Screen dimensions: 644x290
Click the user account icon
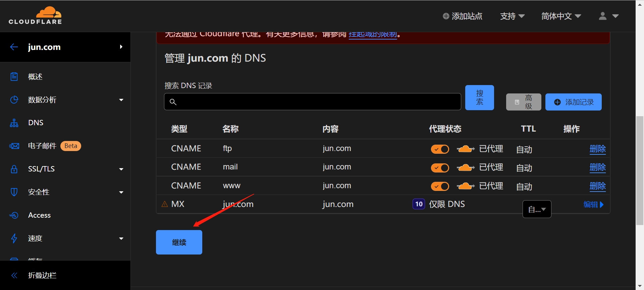pyautogui.click(x=603, y=16)
